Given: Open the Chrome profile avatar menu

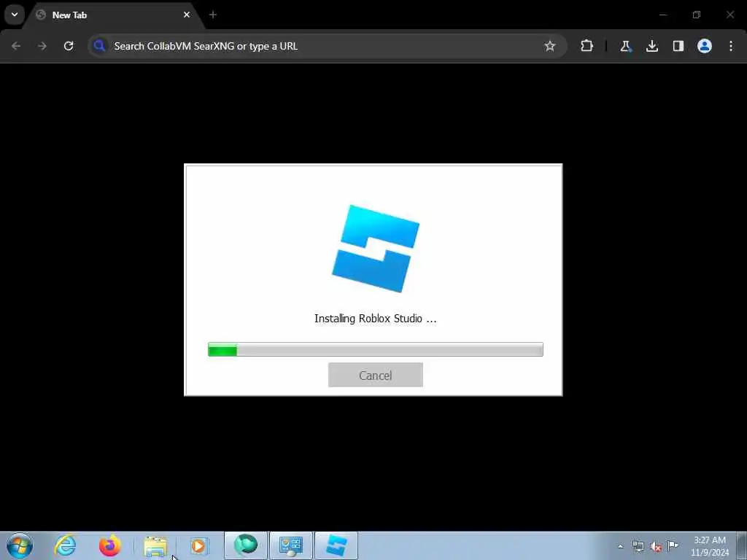Looking at the screenshot, I should (705, 46).
